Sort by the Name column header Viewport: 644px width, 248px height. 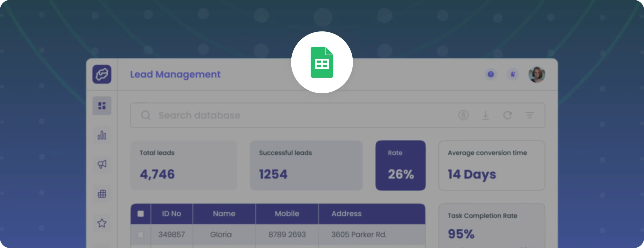click(x=224, y=214)
